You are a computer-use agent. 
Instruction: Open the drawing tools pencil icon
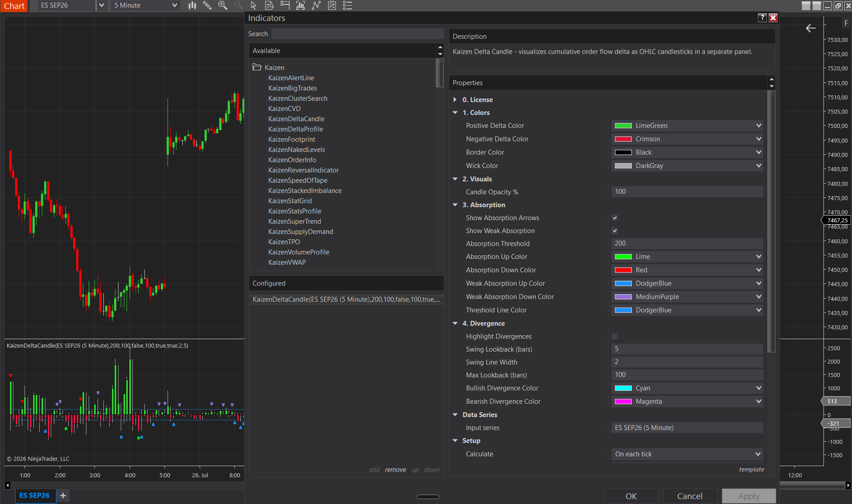click(207, 5)
